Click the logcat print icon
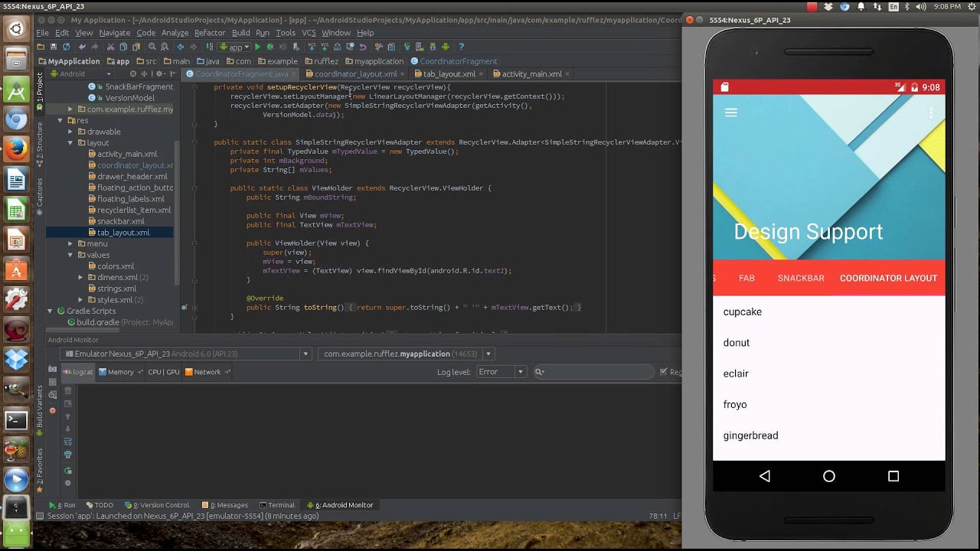 (68, 455)
